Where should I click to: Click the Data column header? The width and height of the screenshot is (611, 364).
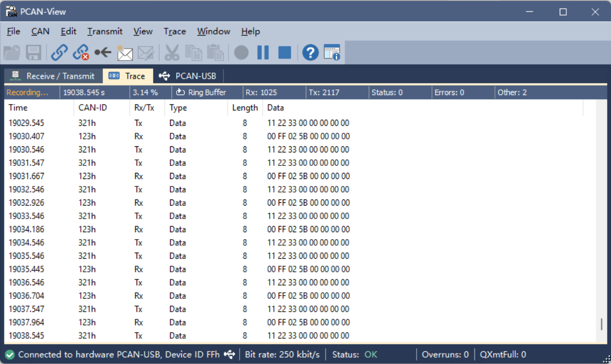click(423, 108)
